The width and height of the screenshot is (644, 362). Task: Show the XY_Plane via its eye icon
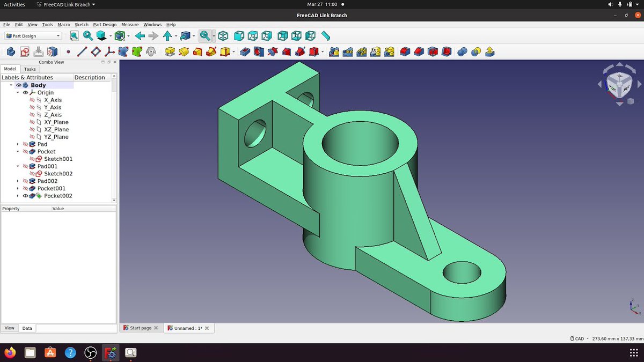pyautogui.click(x=32, y=122)
